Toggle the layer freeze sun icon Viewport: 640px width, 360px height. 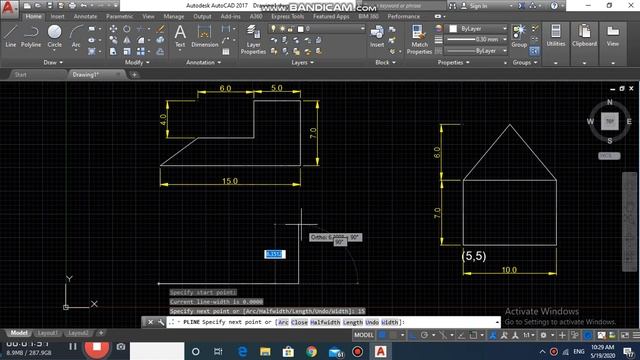tap(282, 29)
